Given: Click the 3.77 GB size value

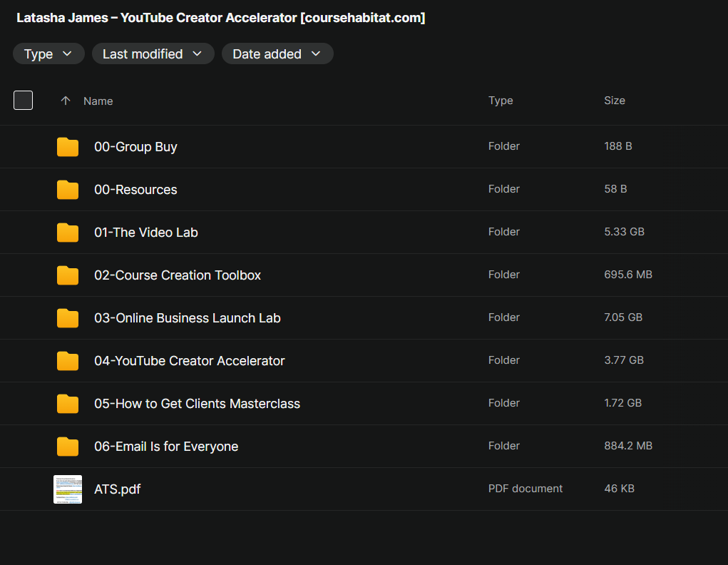Looking at the screenshot, I should click(623, 360).
